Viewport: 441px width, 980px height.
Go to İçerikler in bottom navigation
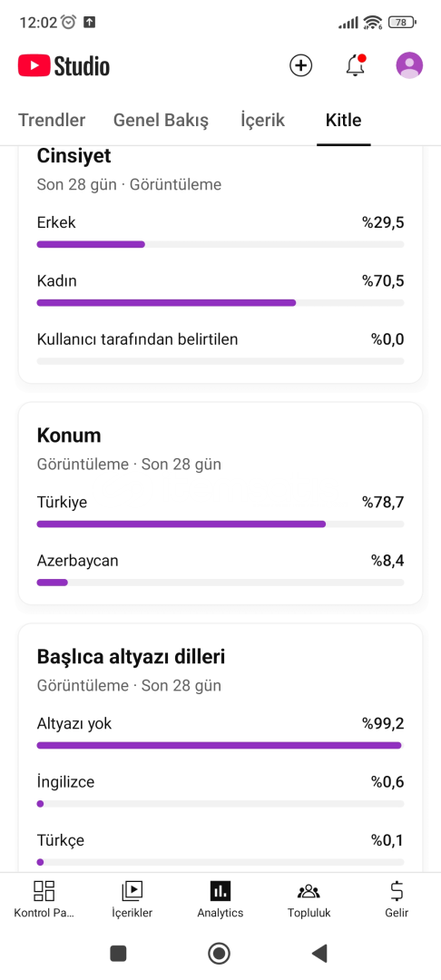click(132, 899)
